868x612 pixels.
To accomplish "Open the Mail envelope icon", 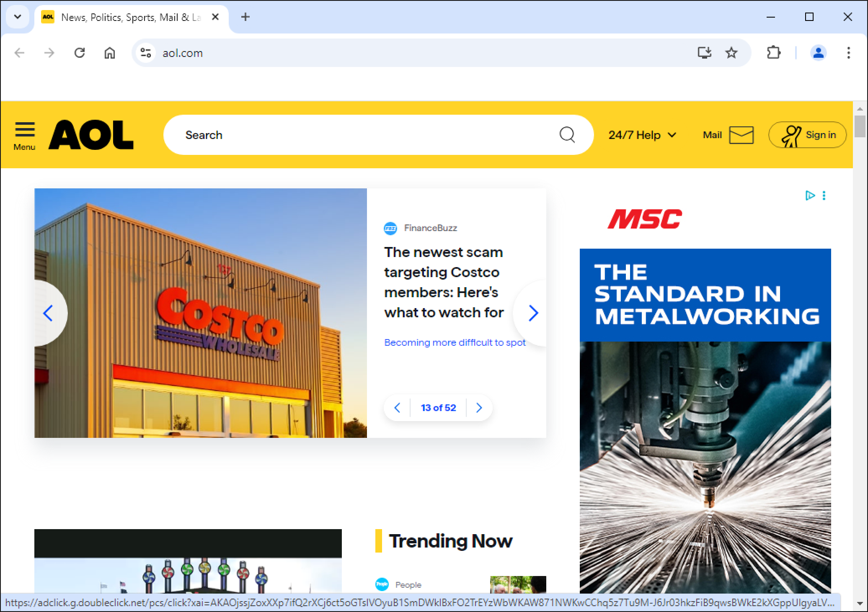I will [x=741, y=135].
